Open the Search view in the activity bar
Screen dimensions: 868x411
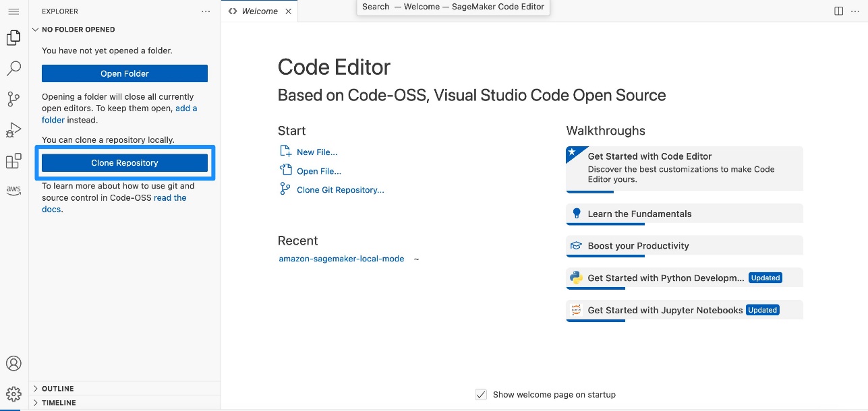click(13, 68)
